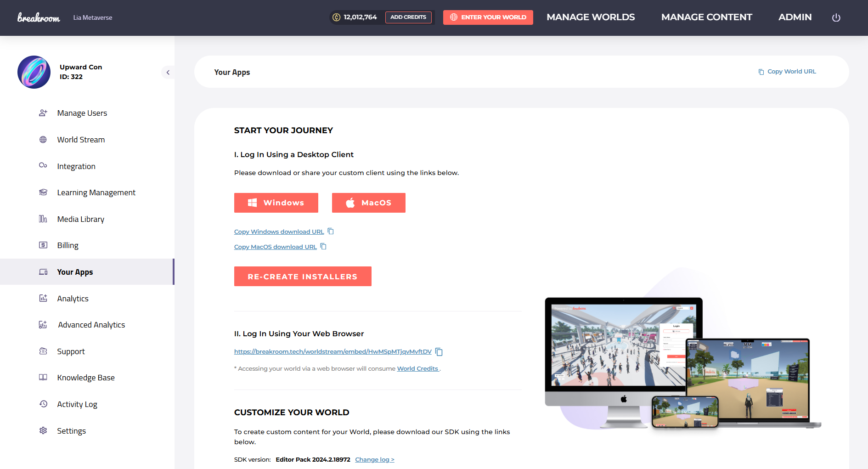Image resolution: width=868 pixels, height=469 pixels.
Task: Download the MacOS client
Action: click(369, 203)
